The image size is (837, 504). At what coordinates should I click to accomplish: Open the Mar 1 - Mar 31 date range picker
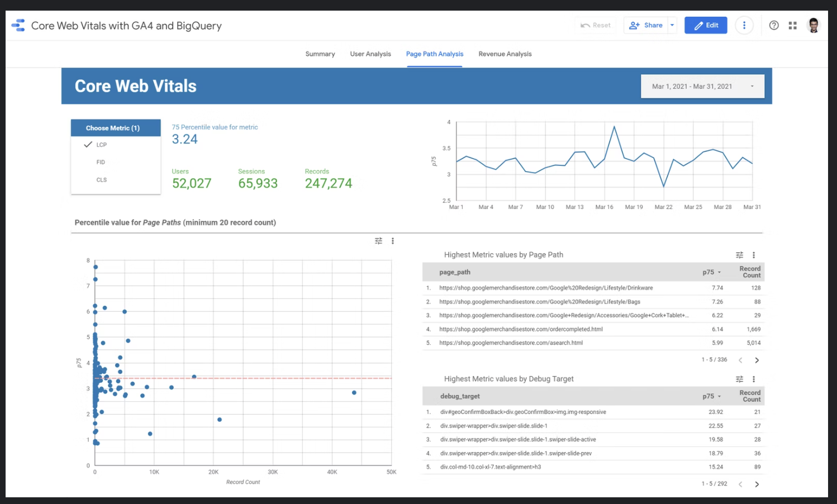point(702,86)
